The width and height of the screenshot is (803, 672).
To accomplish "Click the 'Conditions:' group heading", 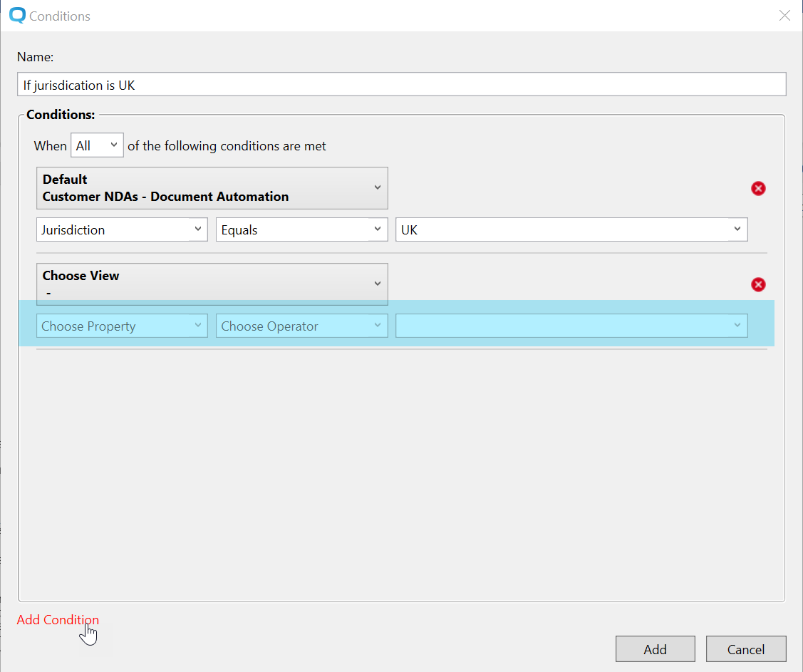I will pyautogui.click(x=61, y=114).
